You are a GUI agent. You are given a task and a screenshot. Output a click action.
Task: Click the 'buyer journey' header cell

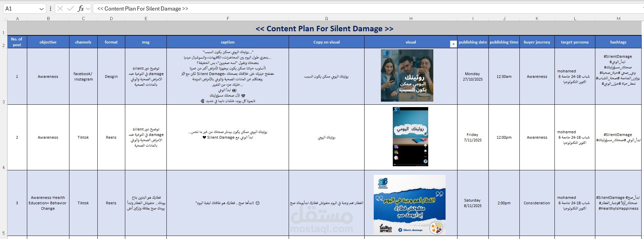click(x=537, y=42)
